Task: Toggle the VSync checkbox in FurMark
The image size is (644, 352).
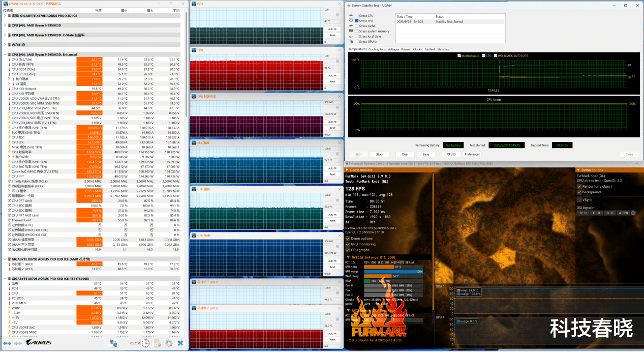Action: [579, 199]
